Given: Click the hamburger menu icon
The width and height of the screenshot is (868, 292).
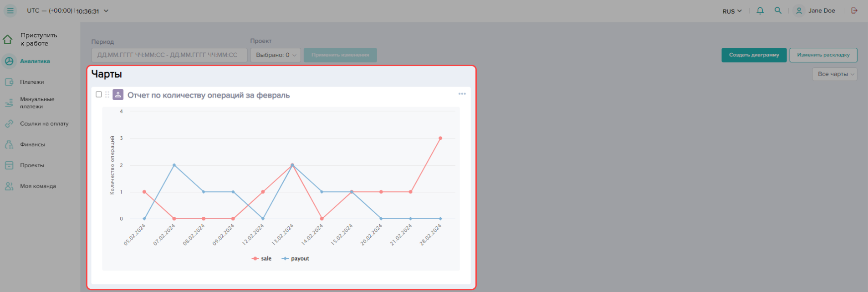Looking at the screenshot, I should point(10,10).
